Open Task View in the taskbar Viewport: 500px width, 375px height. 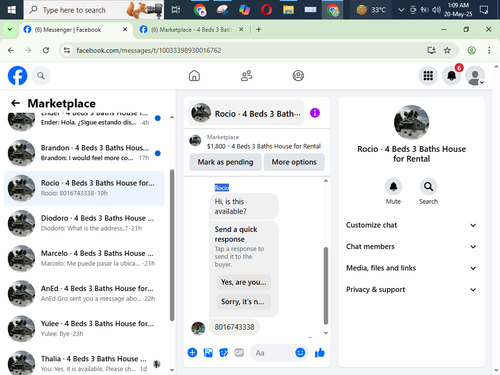pos(176,10)
